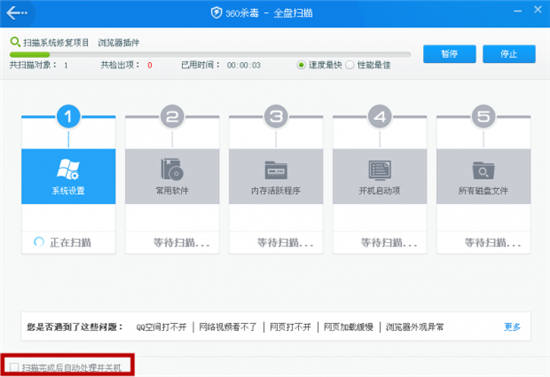Click step 2 circle marker

click(x=172, y=116)
